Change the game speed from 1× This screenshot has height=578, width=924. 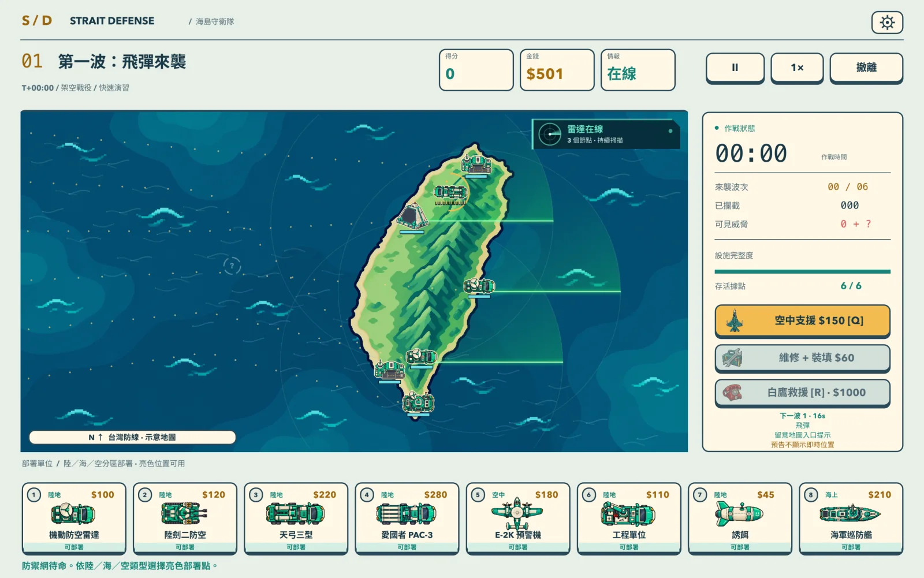tap(797, 68)
